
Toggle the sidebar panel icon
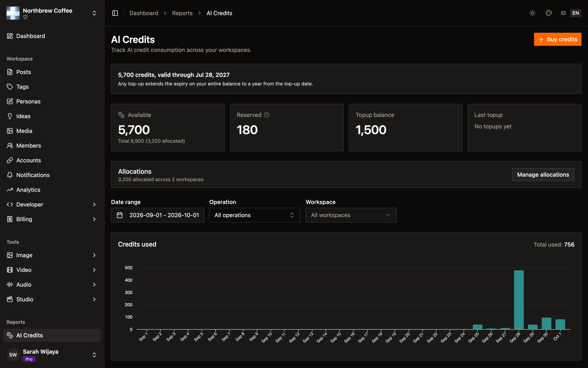[115, 13]
